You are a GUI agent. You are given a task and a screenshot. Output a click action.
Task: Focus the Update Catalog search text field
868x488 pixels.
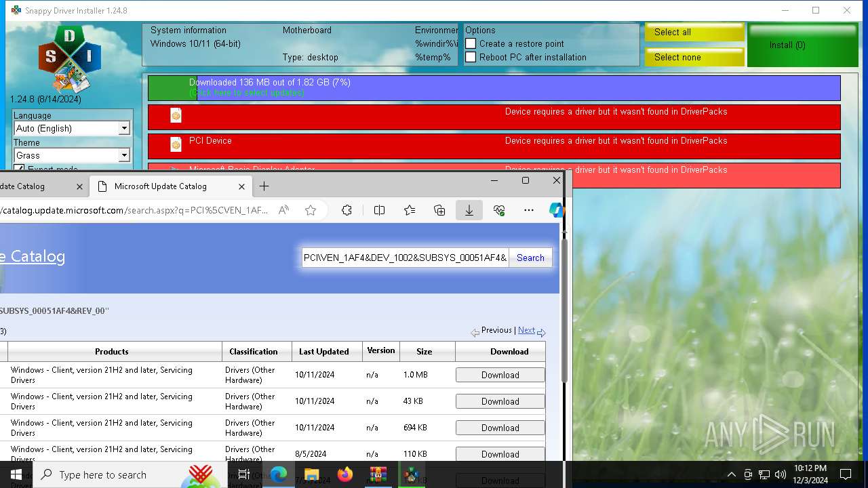[406, 258]
